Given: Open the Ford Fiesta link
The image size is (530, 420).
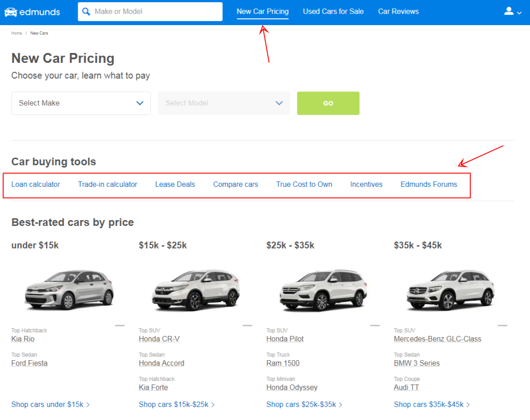Looking at the screenshot, I should (x=29, y=363).
